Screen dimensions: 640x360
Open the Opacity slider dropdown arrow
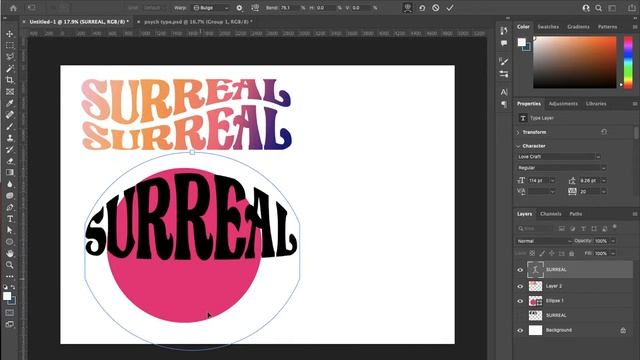613,241
